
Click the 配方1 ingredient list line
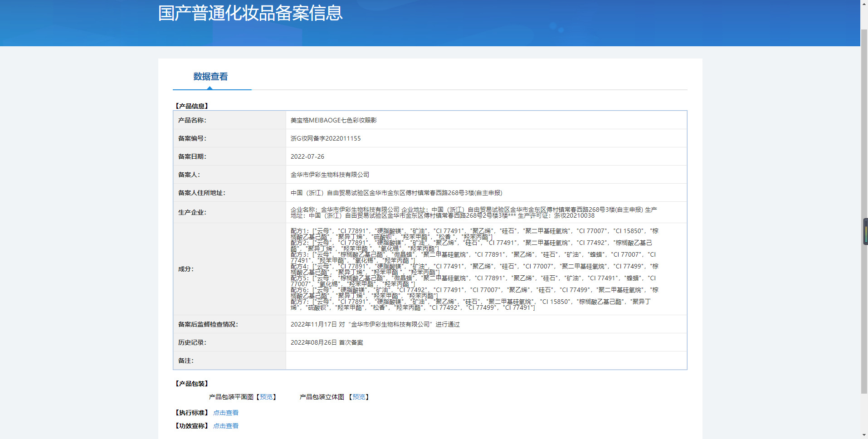point(474,234)
